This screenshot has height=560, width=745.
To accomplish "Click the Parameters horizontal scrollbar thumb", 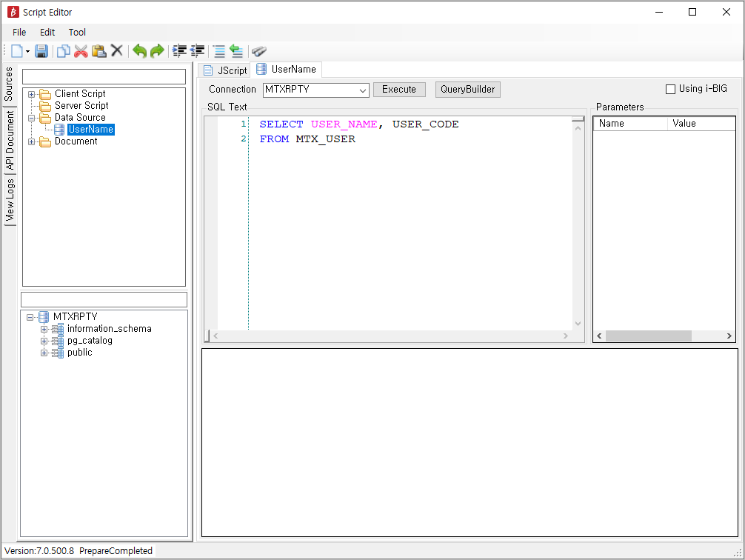I will 649,336.
